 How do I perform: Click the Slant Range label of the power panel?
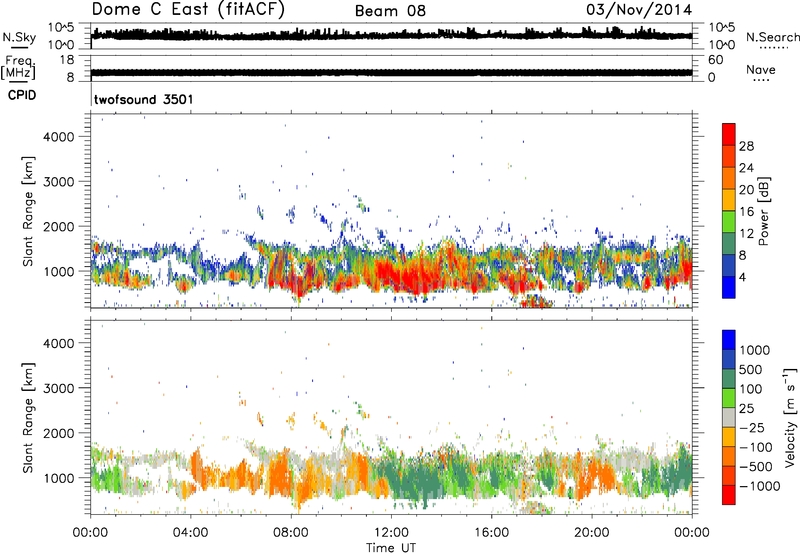tap(28, 211)
